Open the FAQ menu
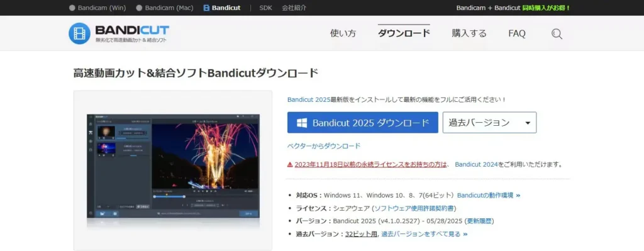644x251 pixels. point(517,34)
